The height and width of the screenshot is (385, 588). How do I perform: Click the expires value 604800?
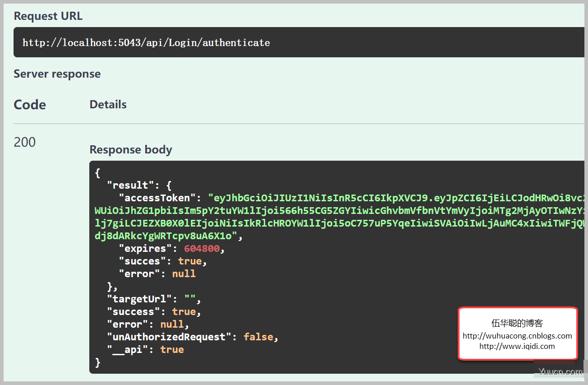pyautogui.click(x=202, y=248)
